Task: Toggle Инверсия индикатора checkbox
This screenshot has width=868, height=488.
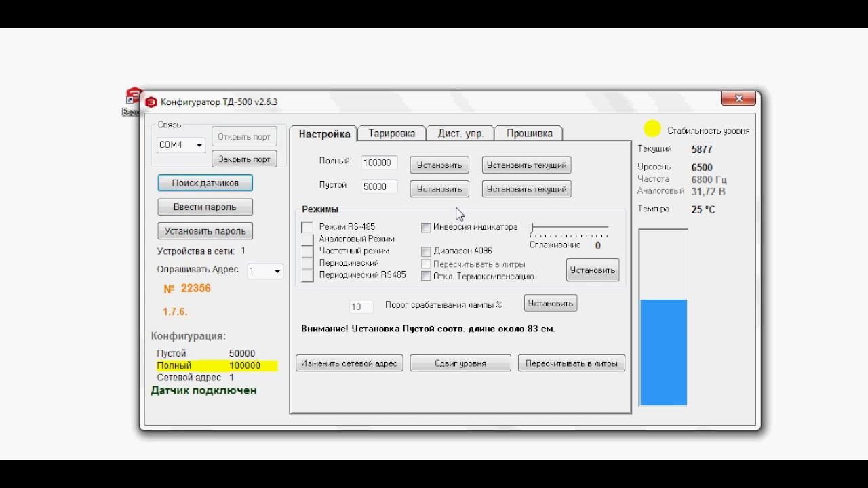Action: (x=427, y=228)
